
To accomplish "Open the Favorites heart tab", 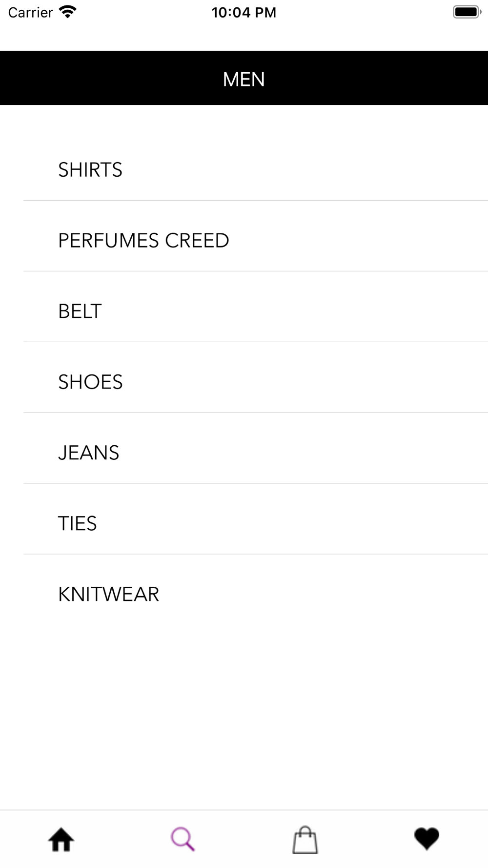I will pos(427,839).
